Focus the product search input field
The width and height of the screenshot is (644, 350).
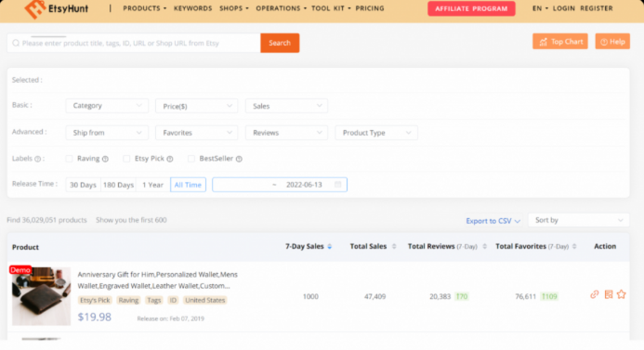(134, 43)
